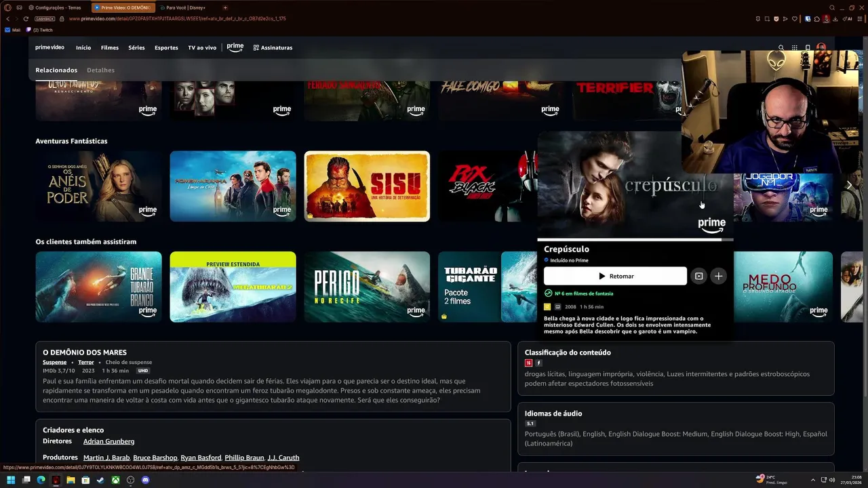This screenshot has width=868, height=488.
Task: Open director Adrian Grunberg link
Action: (108, 441)
